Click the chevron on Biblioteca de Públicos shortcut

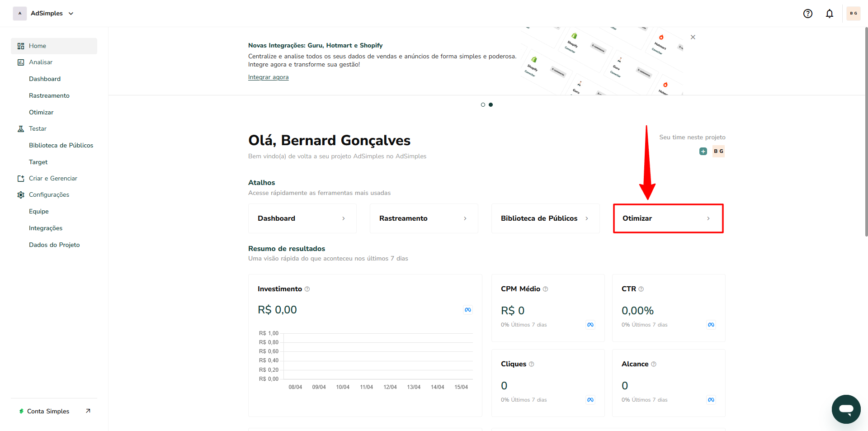587,218
